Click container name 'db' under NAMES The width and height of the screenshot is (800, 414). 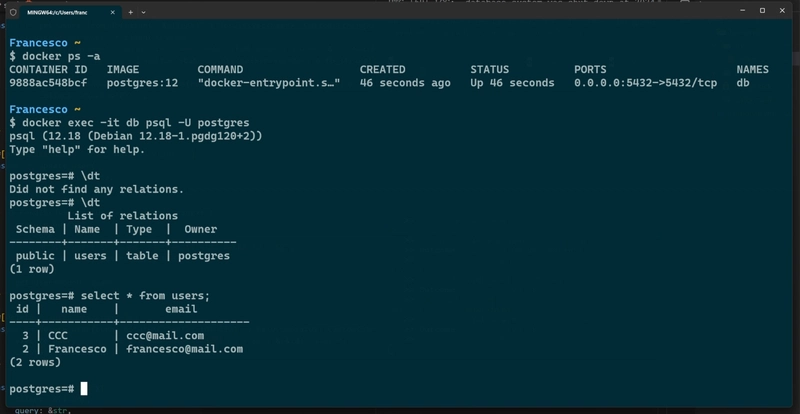[x=743, y=83]
